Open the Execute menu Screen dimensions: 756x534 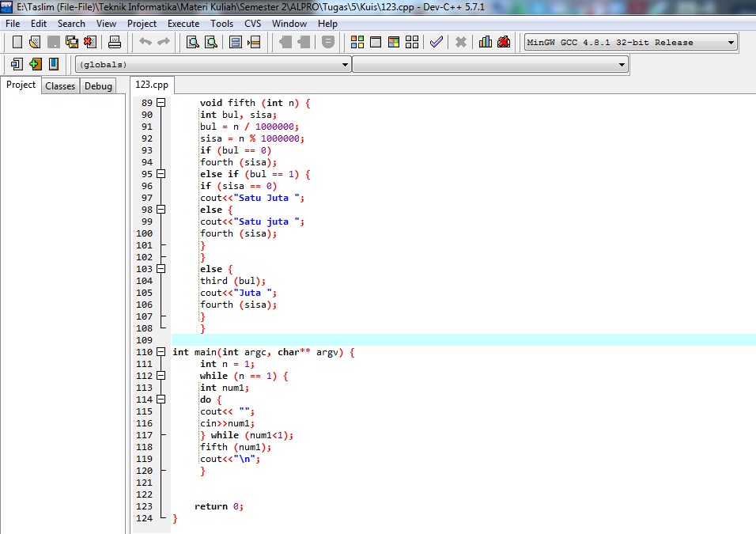(x=183, y=24)
